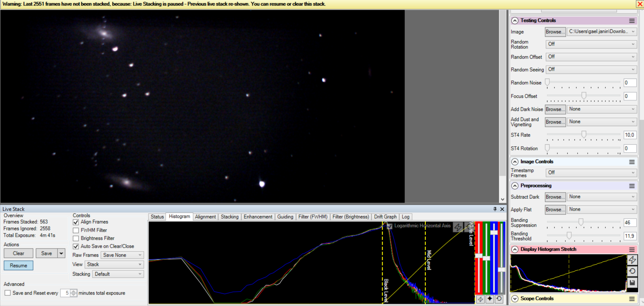Enable Save and Reset every checkbox

[x=8, y=293]
